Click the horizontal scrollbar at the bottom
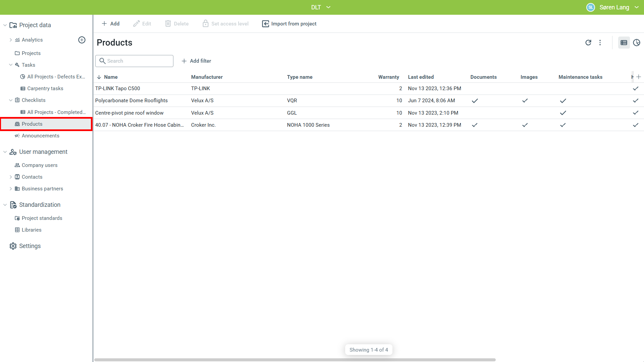This screenshot has height=362, width=644. [x=295, y=360]
